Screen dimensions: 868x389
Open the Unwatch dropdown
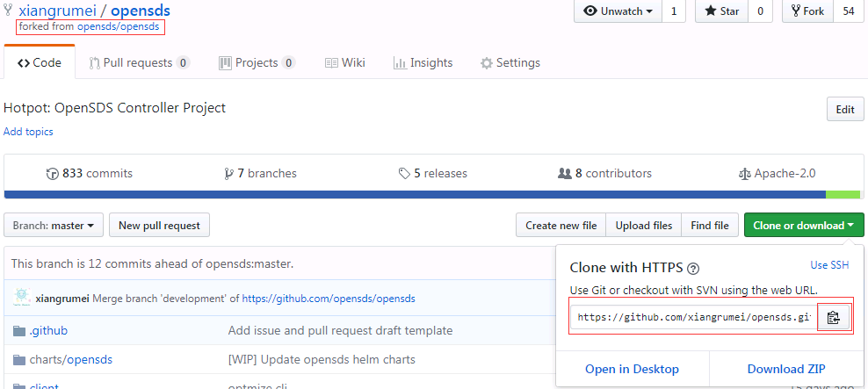[x=618, y=11]
